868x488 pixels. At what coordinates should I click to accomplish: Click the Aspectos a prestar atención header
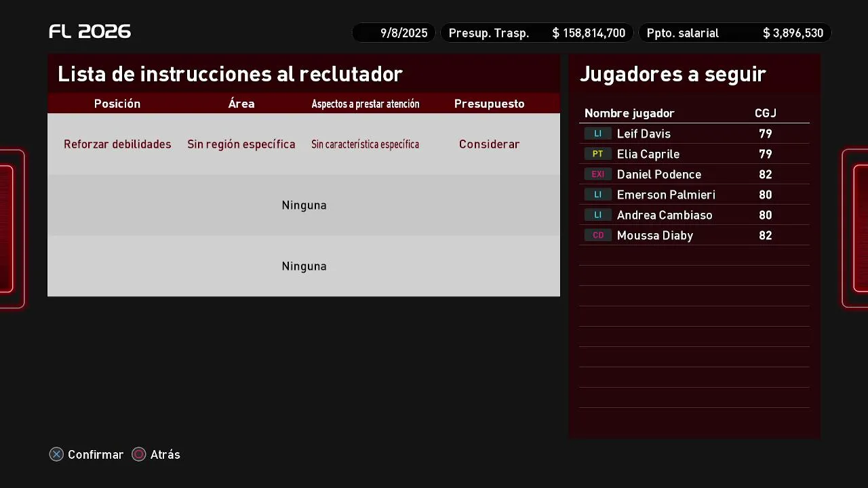(x=366, y=104)
